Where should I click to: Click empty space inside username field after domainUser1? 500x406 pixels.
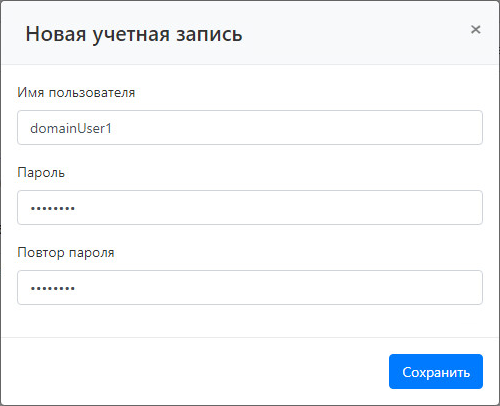coord(297,128)
